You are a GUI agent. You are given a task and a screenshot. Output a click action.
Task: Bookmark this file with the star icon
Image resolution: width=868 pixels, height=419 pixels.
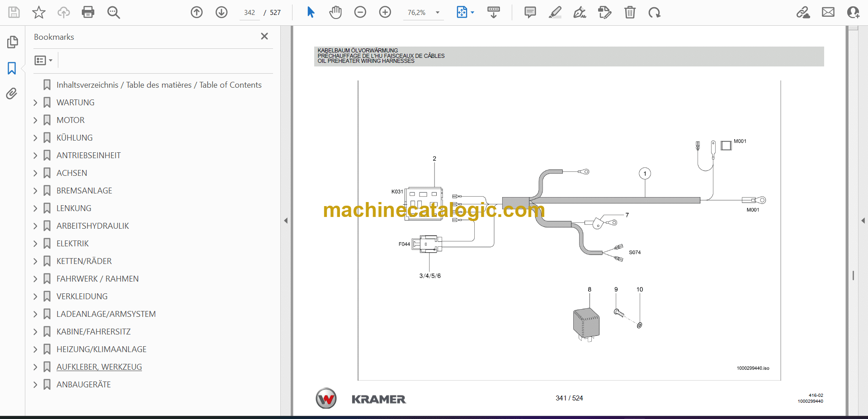coord(39,12)
